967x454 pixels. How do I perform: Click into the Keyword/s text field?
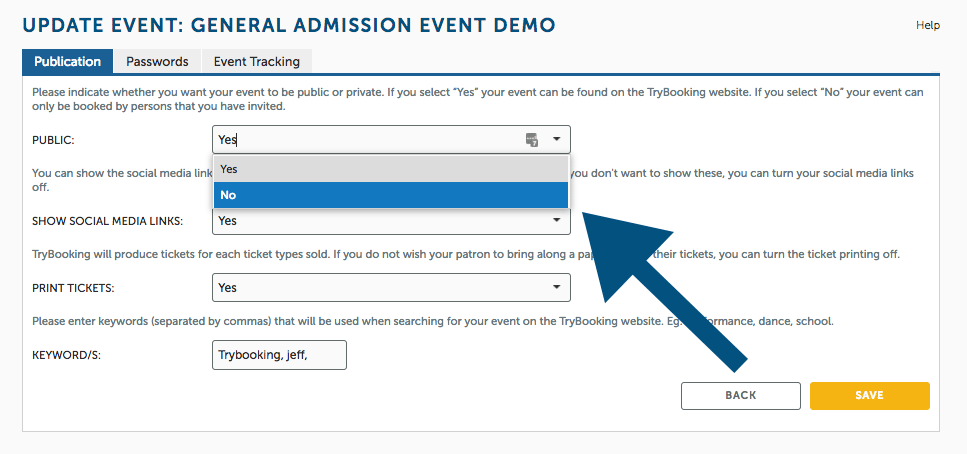point(279,355)
